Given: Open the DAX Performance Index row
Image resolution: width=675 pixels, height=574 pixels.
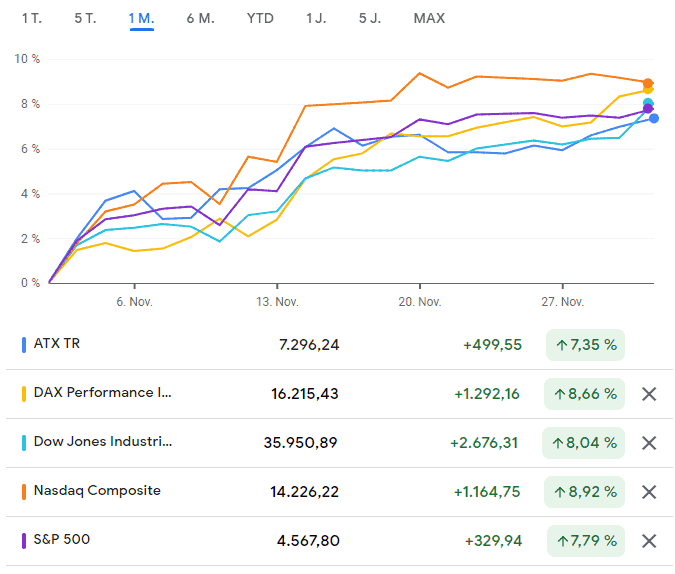Looking at the screenshot, I should pyautogui.click(x=339, y=394).
